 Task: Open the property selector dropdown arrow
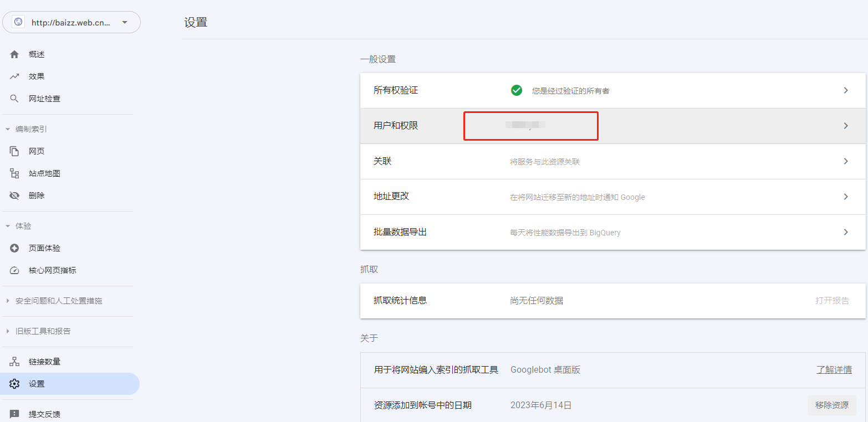tap(125, 23)
